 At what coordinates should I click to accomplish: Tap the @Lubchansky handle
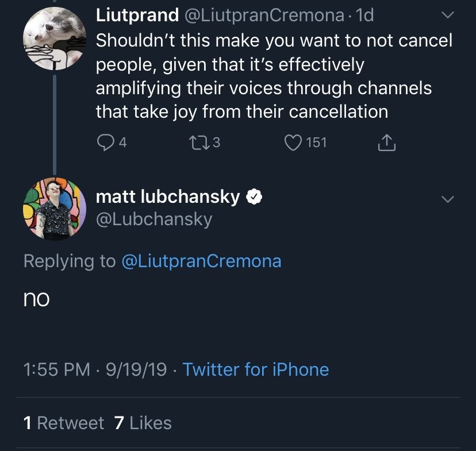point(153,219)
